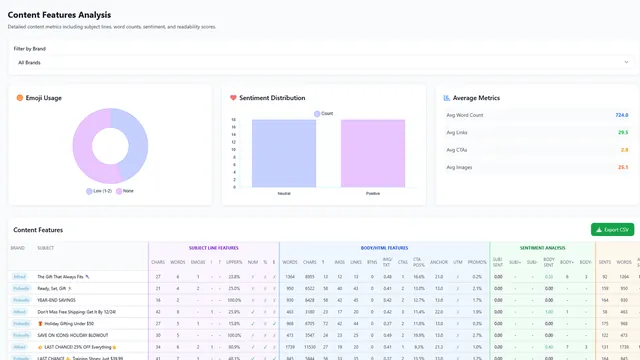Toggle the Count legend in sentiment chart
The image size is (640, 360).
point(323,113)
